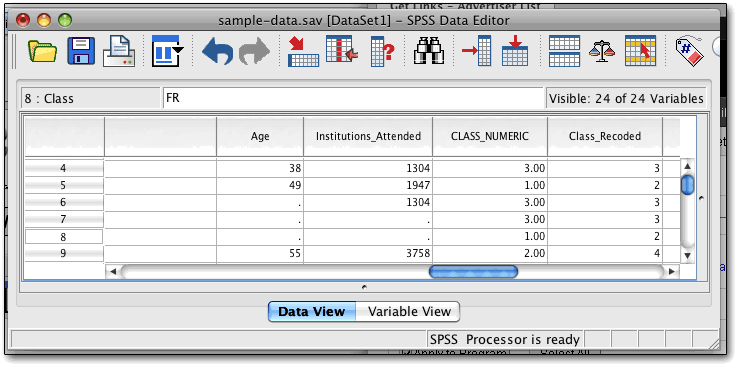737x366 pixels.
Task: Select row header 8
Action: (x=63, y=237)
